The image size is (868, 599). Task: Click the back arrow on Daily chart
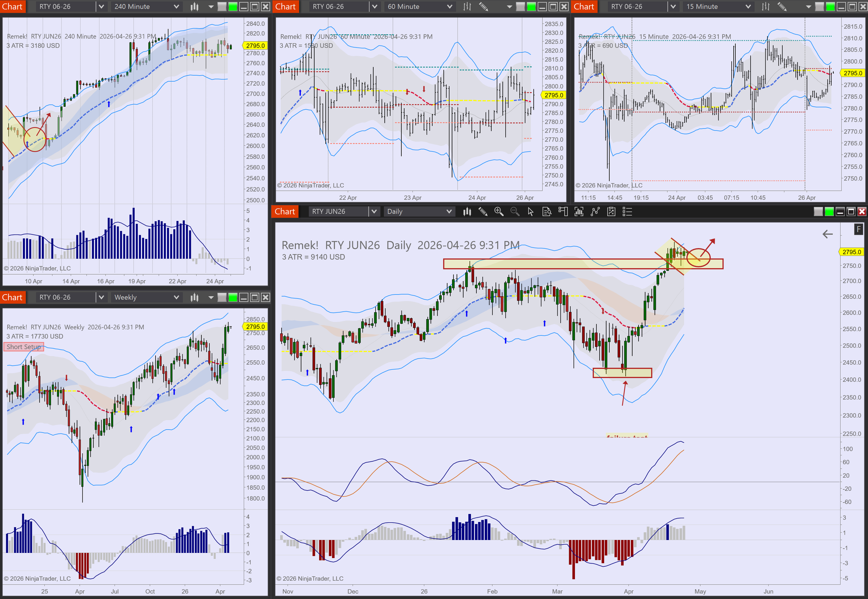pyautogui.click(x=827, y=234)
